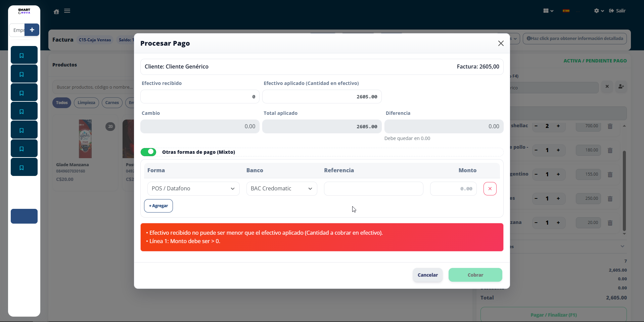Toggle Otras formas de pago (Mixto) switch
Image resolution: width=644 pixels, height=322 pixels.
pos(148,152)
